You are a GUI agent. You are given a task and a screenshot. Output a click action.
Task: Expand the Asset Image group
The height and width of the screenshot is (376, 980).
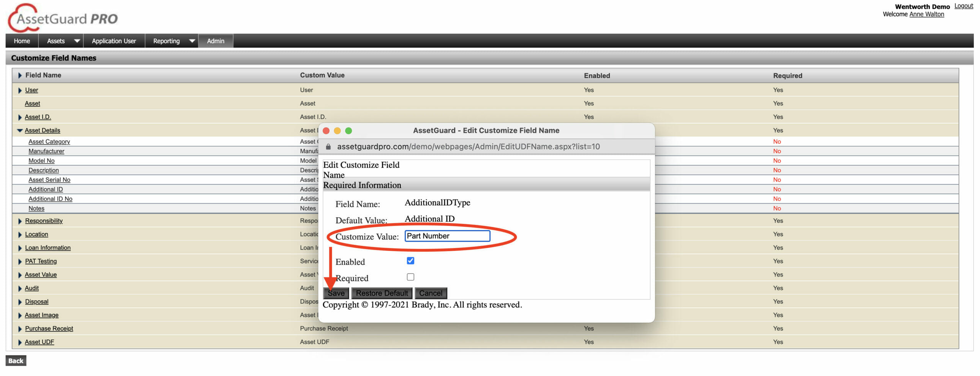20,316
